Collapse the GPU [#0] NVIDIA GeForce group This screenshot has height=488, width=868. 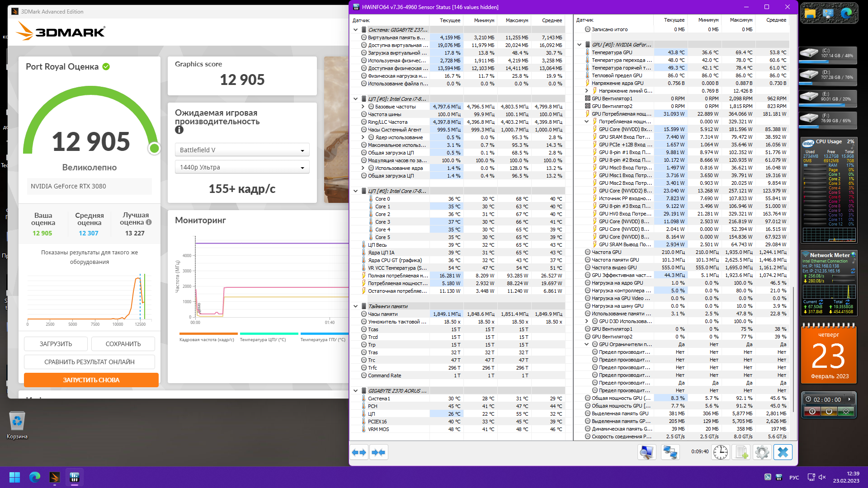580,45
